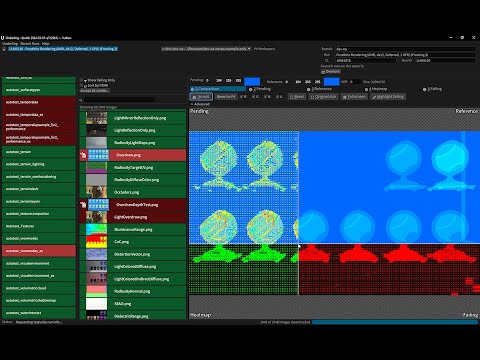Select autotest_texturecomposition test
Image resolution: width=480 pixels, height=360 pixels.
pos(39,214)
